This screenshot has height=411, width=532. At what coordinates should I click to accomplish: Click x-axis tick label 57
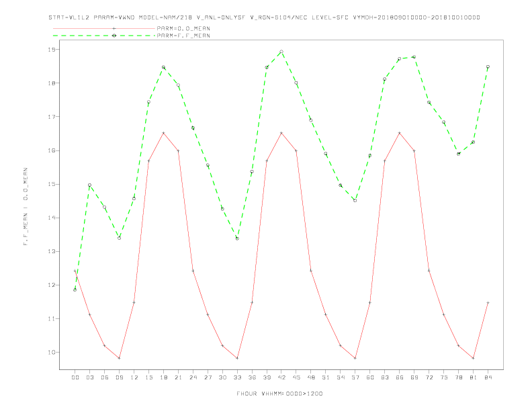tap(355, 377)
